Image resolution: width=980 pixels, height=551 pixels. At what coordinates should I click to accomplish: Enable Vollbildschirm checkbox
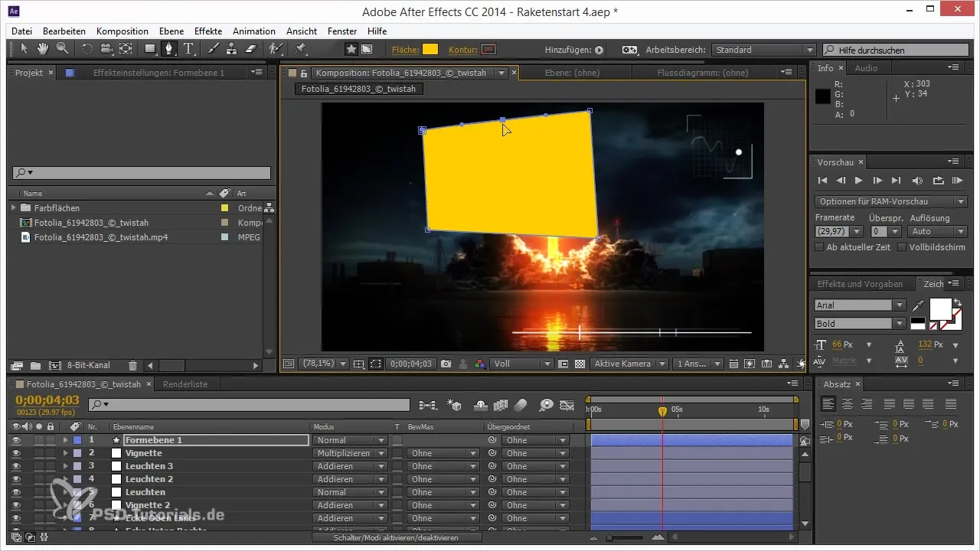pyautogui.click(x=902, y=247)
